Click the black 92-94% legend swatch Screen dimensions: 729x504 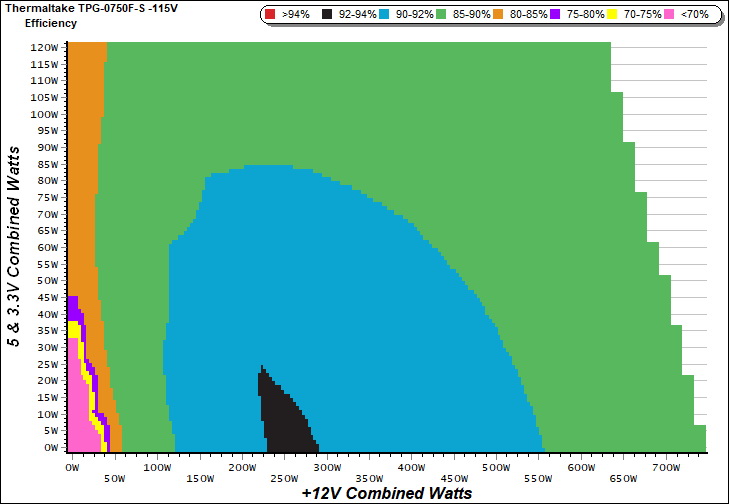(x=328, y=15)
